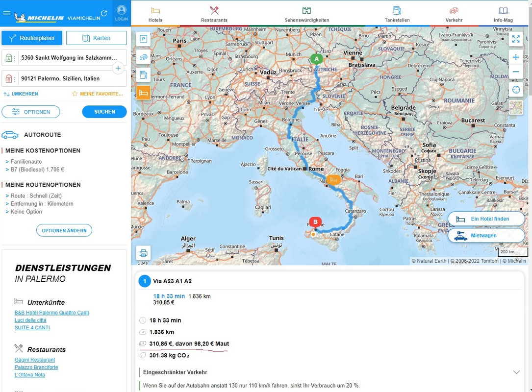Select the Restaurants tab
This screenshot has height=392, width=532.
[x=214, y=14]
